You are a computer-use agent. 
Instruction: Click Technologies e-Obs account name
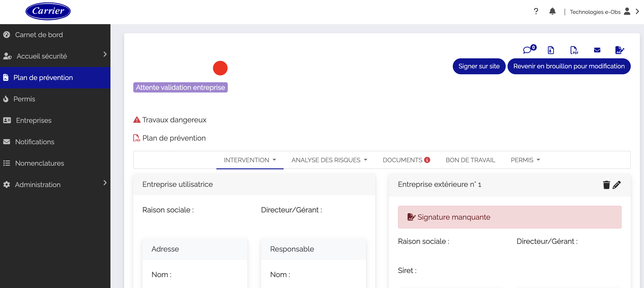click(x=595, y=12)
